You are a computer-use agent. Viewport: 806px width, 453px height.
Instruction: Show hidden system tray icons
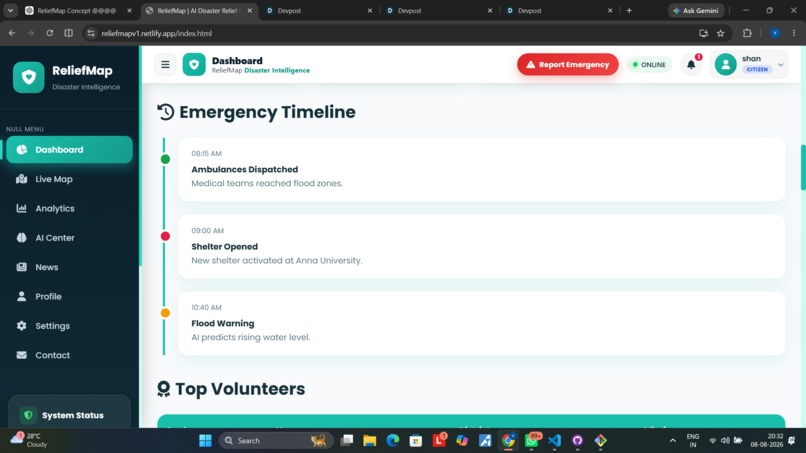click(672, 441)
